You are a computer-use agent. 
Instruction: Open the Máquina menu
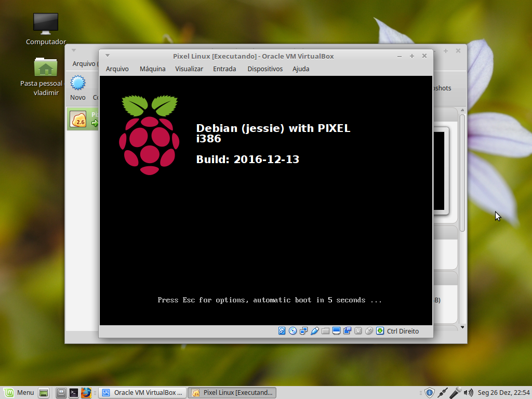click(153, 69)
